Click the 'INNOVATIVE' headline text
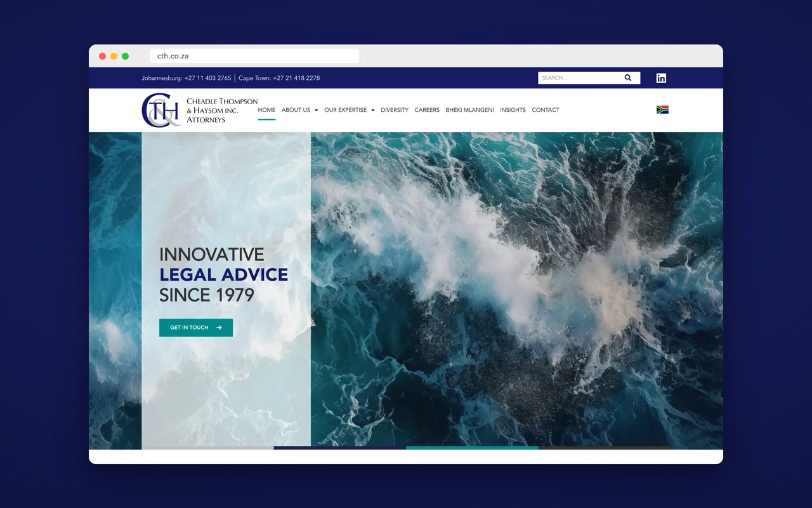This screenshot has width=812, height=508. pos(211,255)
